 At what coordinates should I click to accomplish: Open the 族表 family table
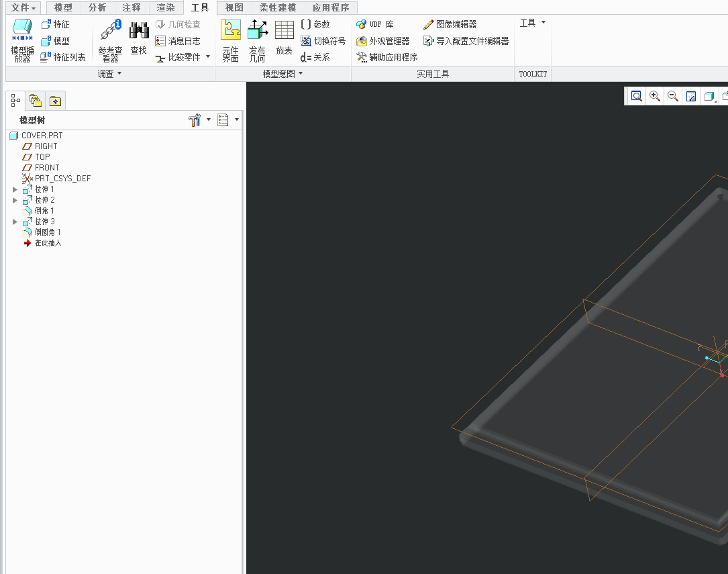tap(284, 38)
